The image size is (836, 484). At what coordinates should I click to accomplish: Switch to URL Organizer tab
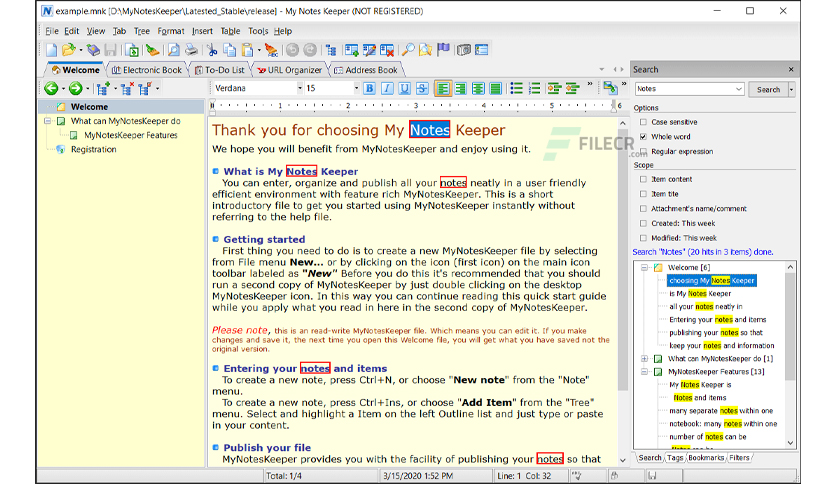click(x=290, y=70)
